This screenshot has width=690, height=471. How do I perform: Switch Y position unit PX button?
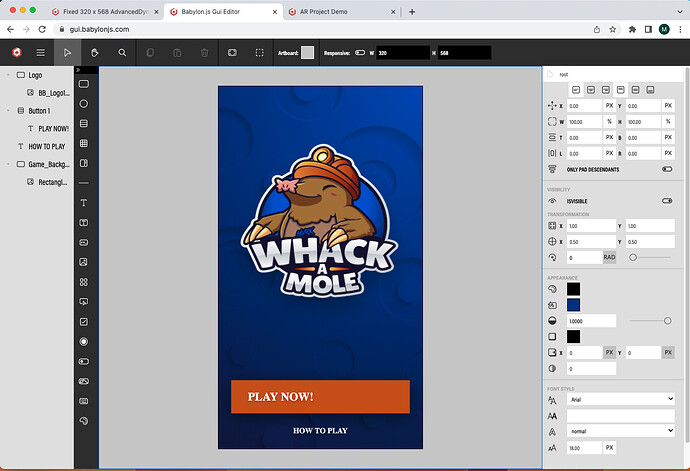668,106
